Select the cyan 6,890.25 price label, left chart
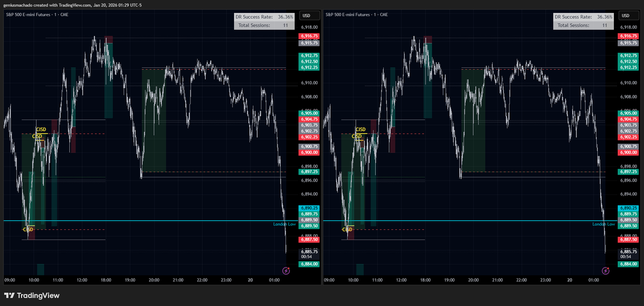This screenshot has height=306, width=644. coord(309,208)
